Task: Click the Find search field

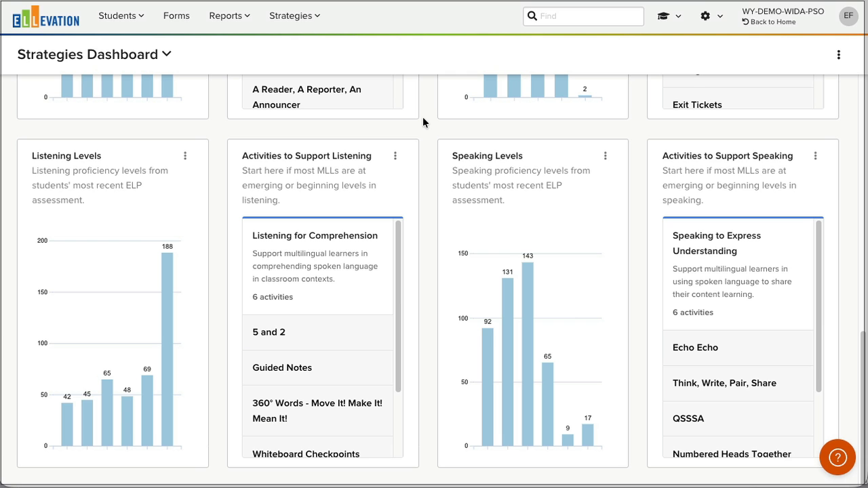Action: [583, 16]
